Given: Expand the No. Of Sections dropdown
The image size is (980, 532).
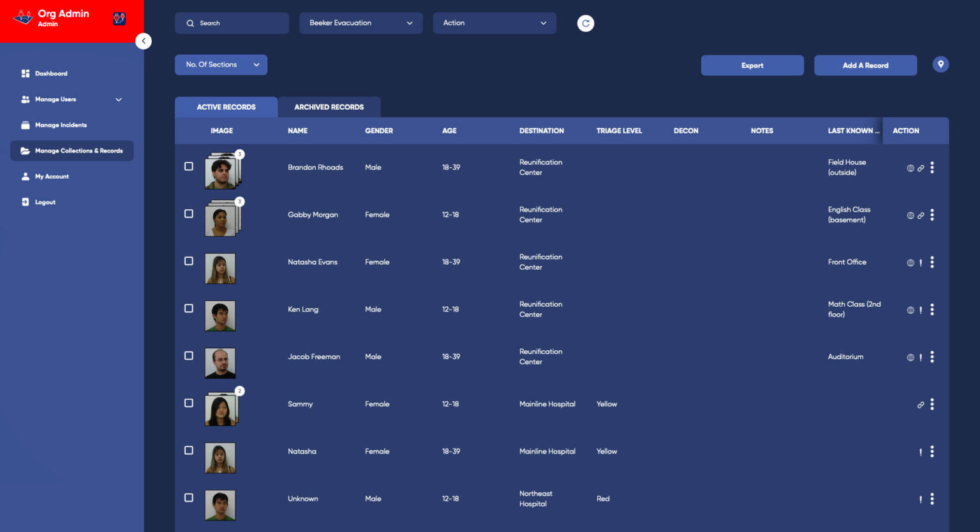Looking at the screenshot, I should tap(221, 64).
